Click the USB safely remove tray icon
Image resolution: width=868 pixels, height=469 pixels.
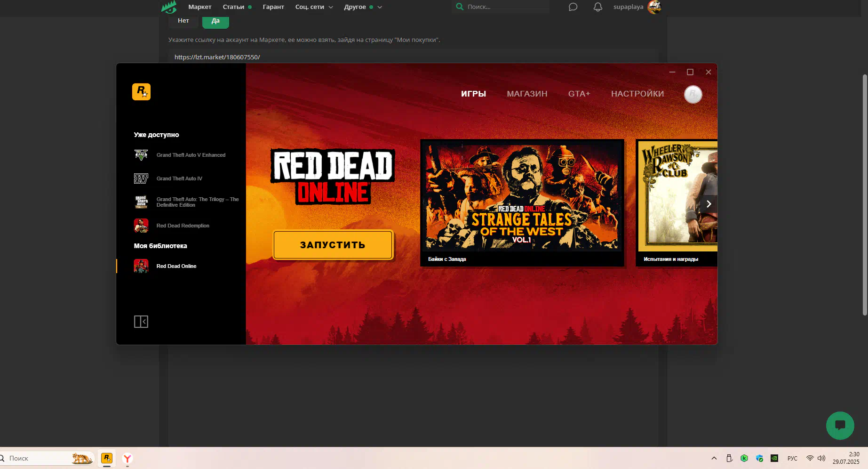[729, 458]
